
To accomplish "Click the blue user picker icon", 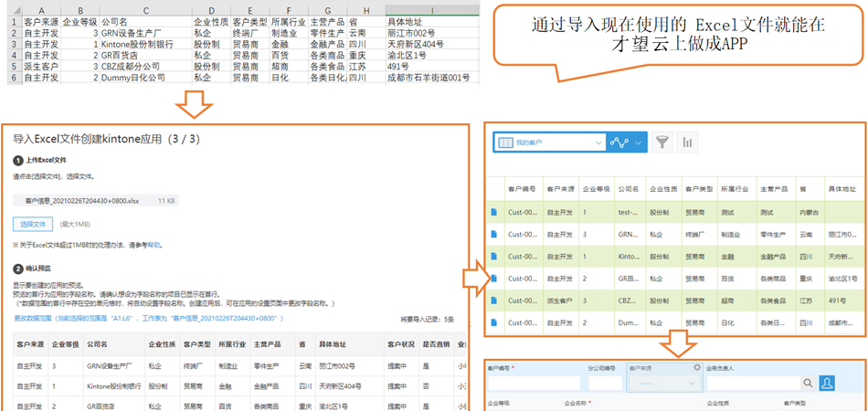I will pyautogui.click(x=827, y=383).
